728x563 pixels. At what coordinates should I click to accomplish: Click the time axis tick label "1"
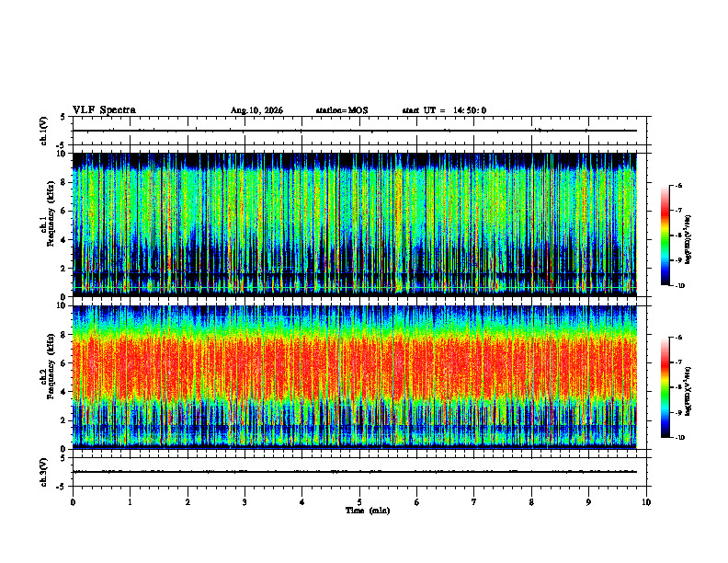[x=130, y=502]
